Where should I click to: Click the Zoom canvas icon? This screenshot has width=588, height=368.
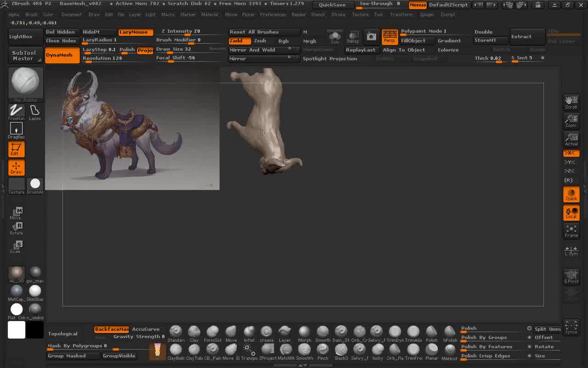coord(571,121)
